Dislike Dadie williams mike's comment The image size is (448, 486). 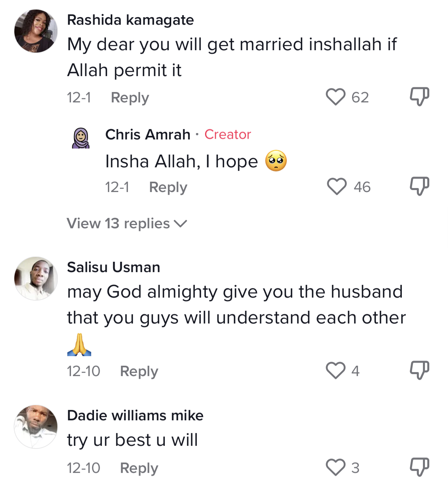(420, 467)
